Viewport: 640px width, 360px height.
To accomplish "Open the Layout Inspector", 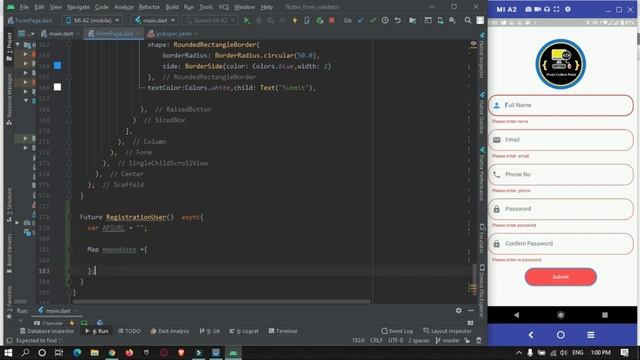I will [x=446, y=331].
